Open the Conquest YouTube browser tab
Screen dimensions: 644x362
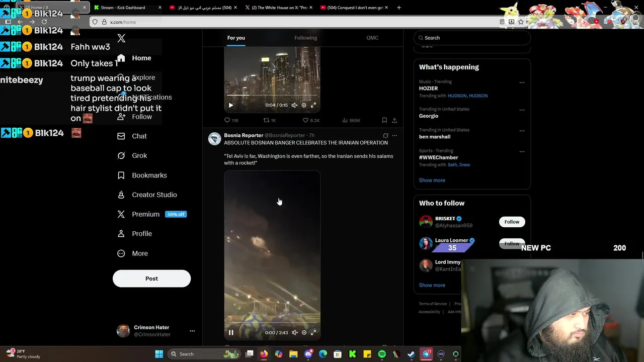point(355,8)
